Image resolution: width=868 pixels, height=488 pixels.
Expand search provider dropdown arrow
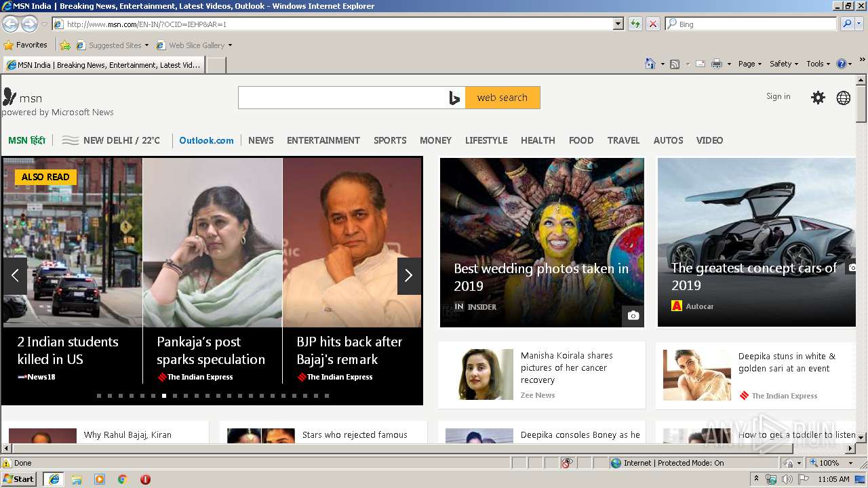[x=860, y=24]
